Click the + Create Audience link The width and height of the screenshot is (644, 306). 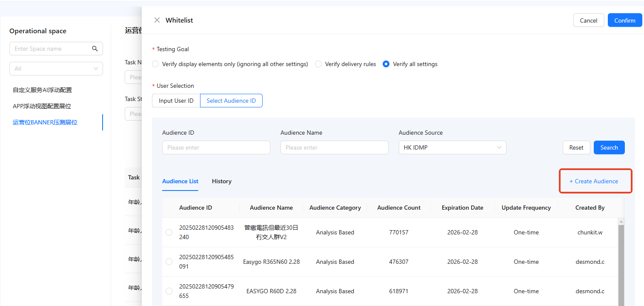pyautogui.click(x=594, y=181)
